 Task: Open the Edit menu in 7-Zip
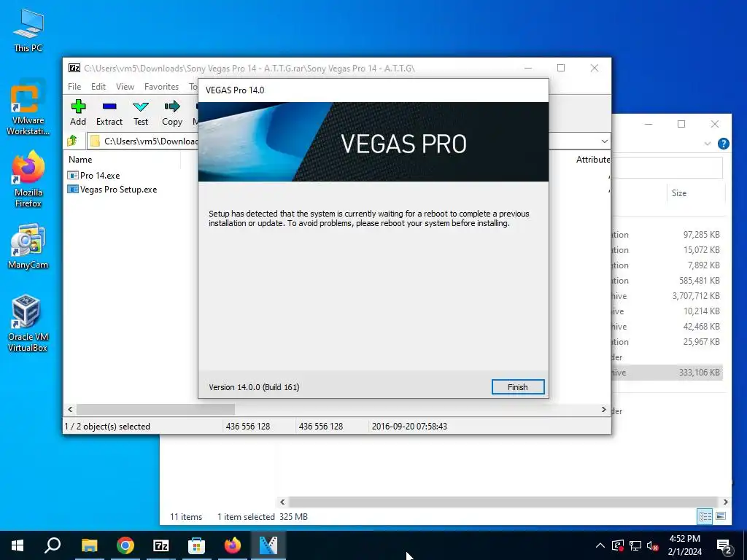pyautogui.click(x=98, y=87)
